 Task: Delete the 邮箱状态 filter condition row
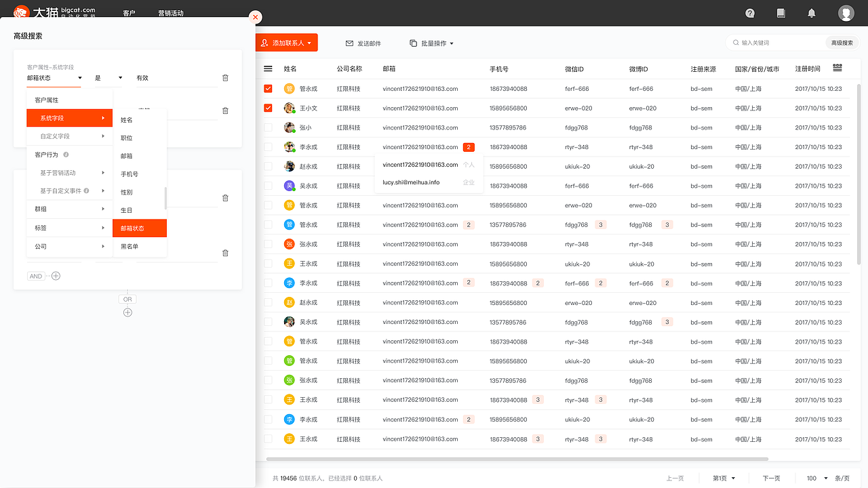click(x=225, y=78)
